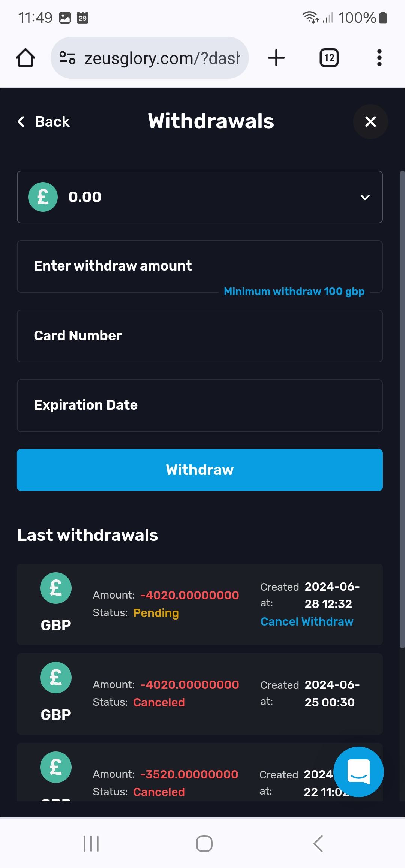Click the page scrollbar on the right

tap(402, 409)
